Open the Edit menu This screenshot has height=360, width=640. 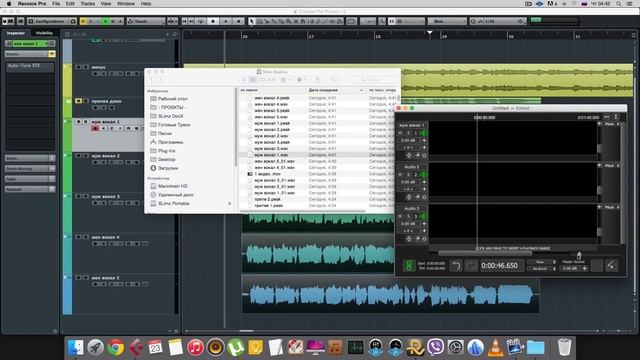(70, 4)
